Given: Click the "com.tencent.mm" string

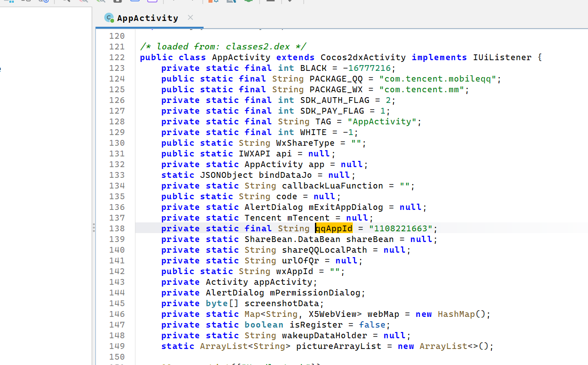Looking at the screenshot, I should point(422,90).
